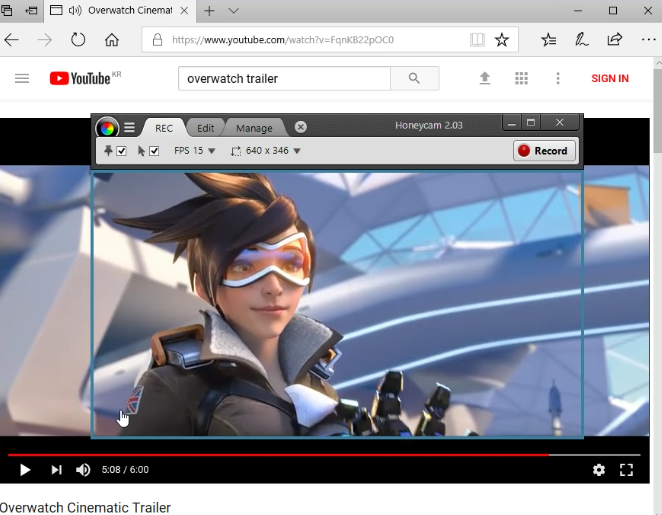Open the browser home page
The image size is (662, 515).
click(x=112, y=40)
